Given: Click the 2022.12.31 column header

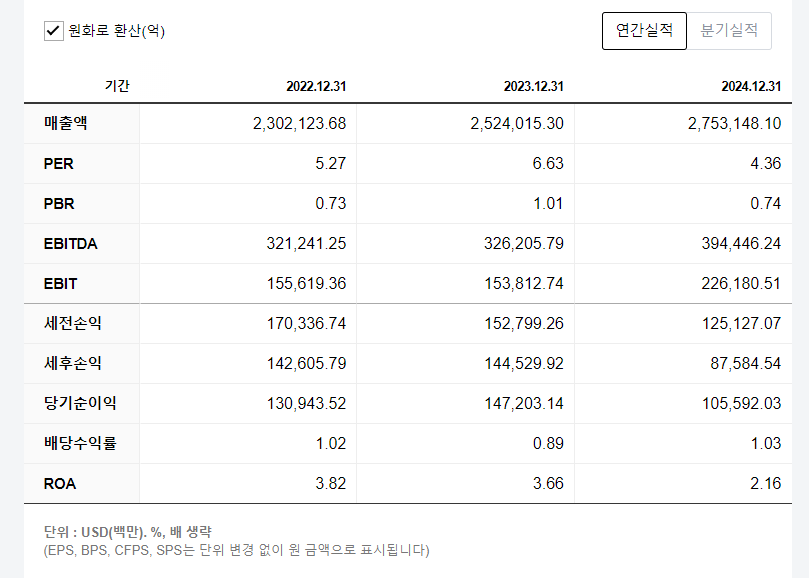Looking at the screenshot, I should pos(316,86).
